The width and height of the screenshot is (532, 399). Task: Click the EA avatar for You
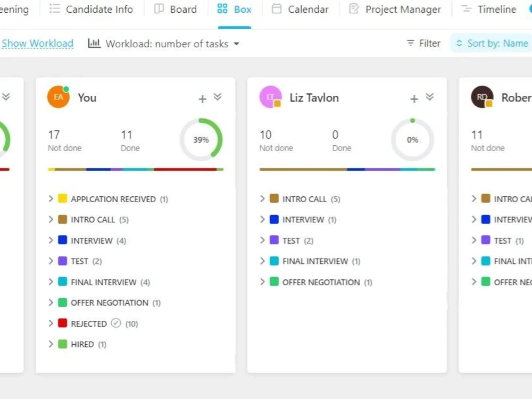[59, 97]
